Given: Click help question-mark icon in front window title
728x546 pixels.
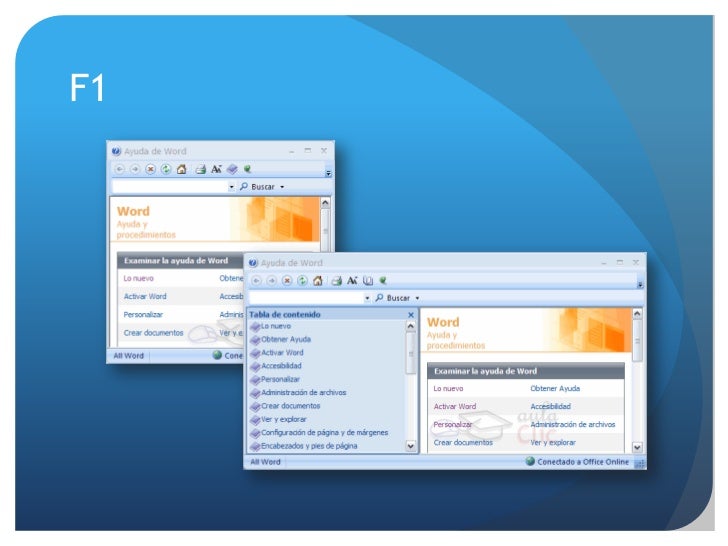Looking at the screenshot, I should pyautogui.click(x=253, y=263).
